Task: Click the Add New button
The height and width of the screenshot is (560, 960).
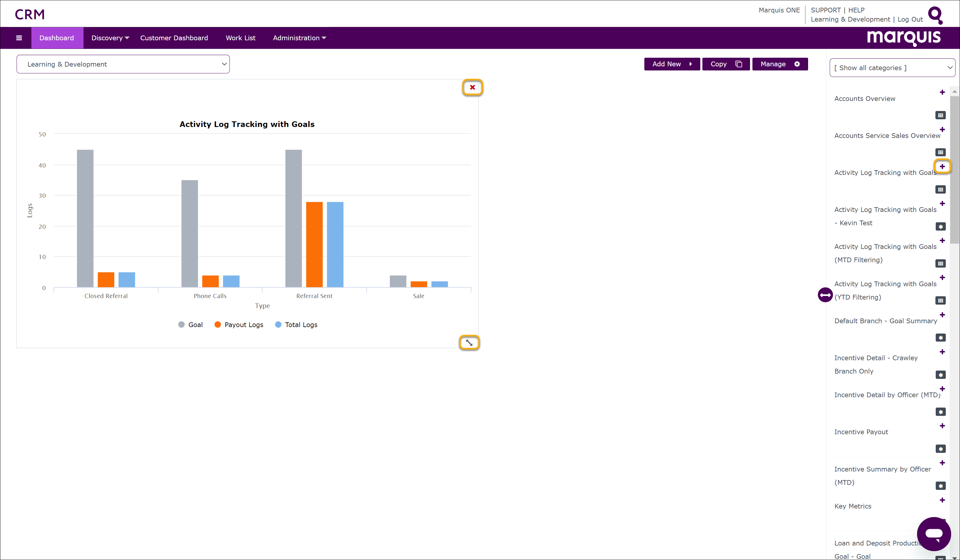Action: click(672, 64)
